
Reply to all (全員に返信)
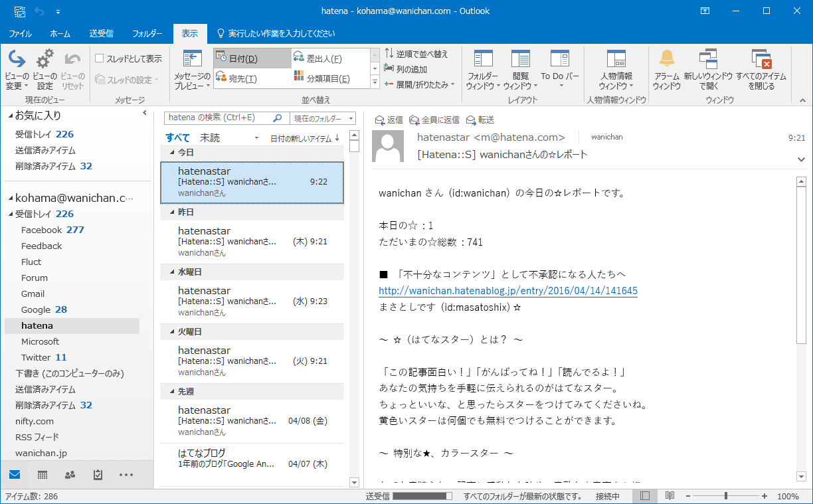(x=434, y=120)
